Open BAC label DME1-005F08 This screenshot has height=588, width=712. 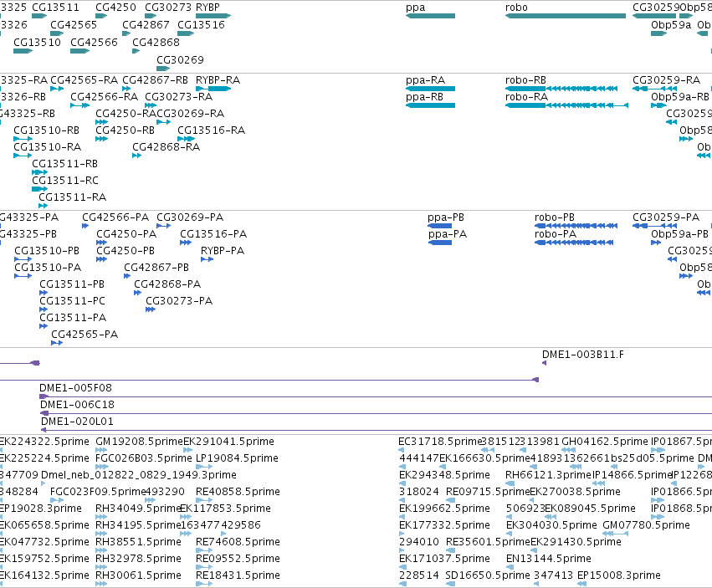(x=76, y=388)
